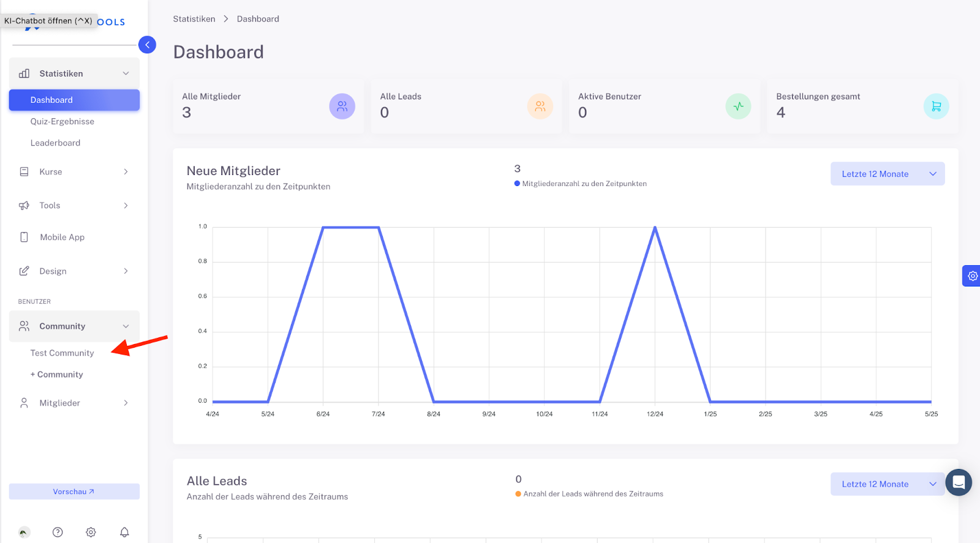
Task: Open Quiz-Ergebnisse in the sidebar
Action: (62, 121)
